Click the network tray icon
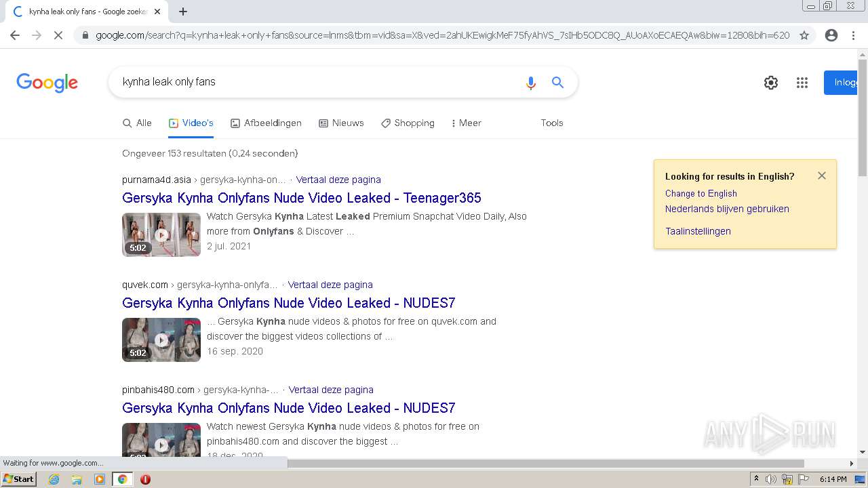Screen dimensions: 868x488 pos(787,479)
